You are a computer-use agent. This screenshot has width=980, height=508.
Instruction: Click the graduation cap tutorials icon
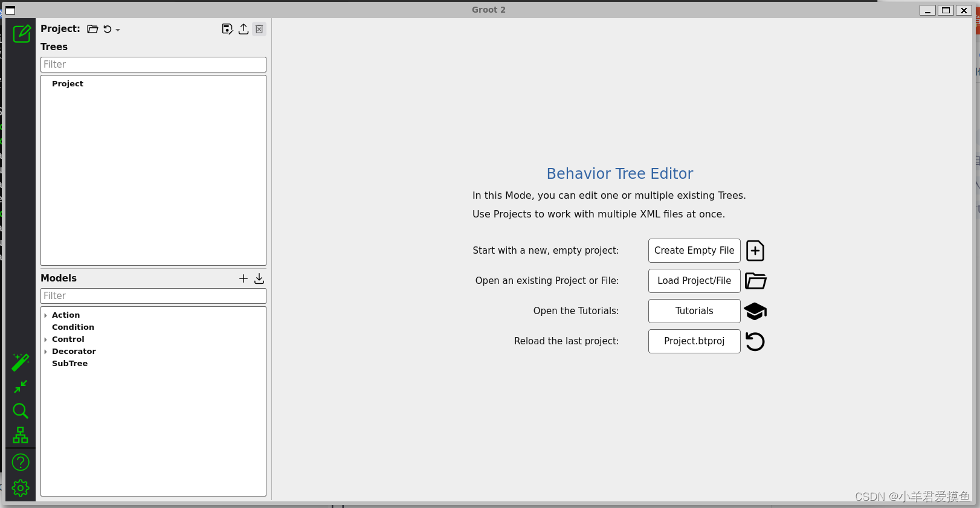tap(755, 312)
